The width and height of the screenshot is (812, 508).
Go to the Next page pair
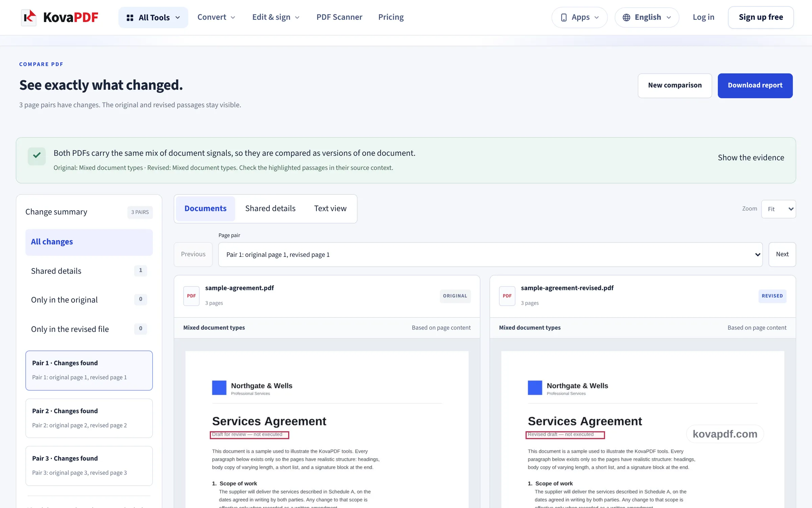782,254
